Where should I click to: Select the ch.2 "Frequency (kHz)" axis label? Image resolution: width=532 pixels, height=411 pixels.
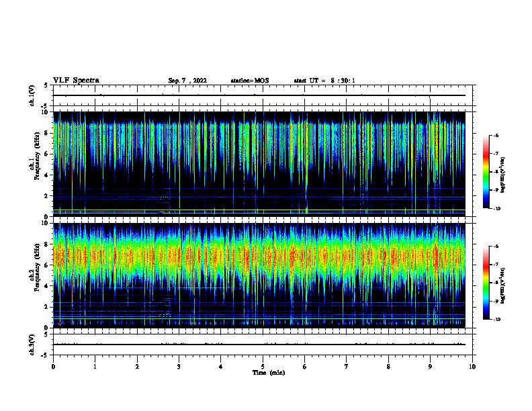pyautogui.click(x=37, y=267)
